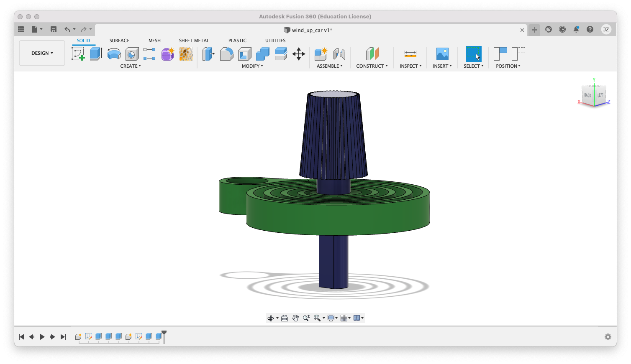Close the wind_up_car v1 document tab
The height and width of the screenshot is (364, 631).
tap(522, 30)
